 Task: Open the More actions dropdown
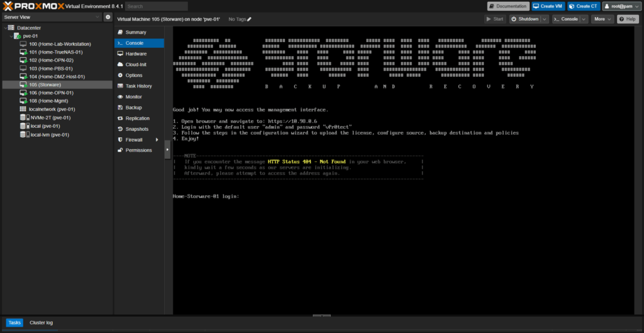pyautogui.click(x=602, y=20)
